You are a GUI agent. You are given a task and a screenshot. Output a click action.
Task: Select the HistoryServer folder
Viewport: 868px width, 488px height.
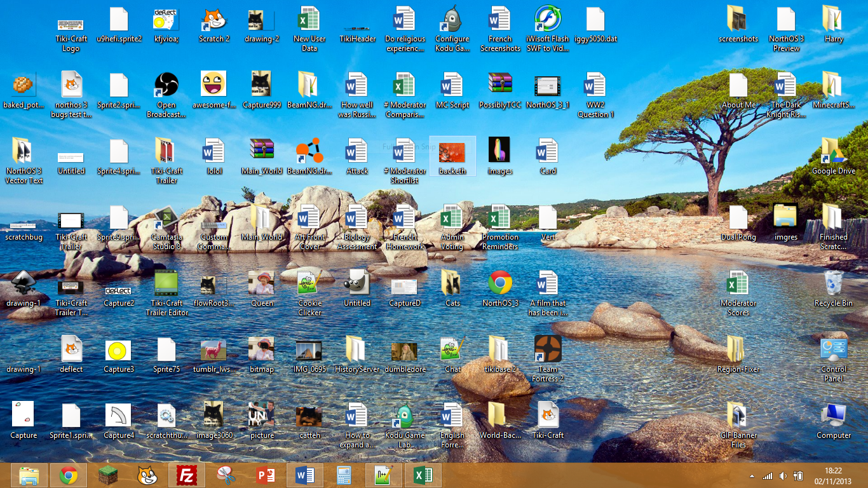click(x=357, y=355)
